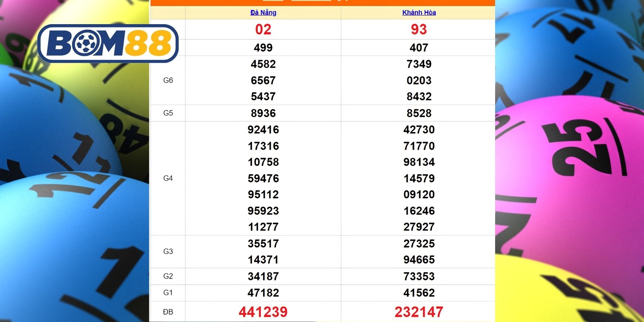644x322 pixels.
Task: Click special prize number 232147
Action: click(x=419, y=312)
